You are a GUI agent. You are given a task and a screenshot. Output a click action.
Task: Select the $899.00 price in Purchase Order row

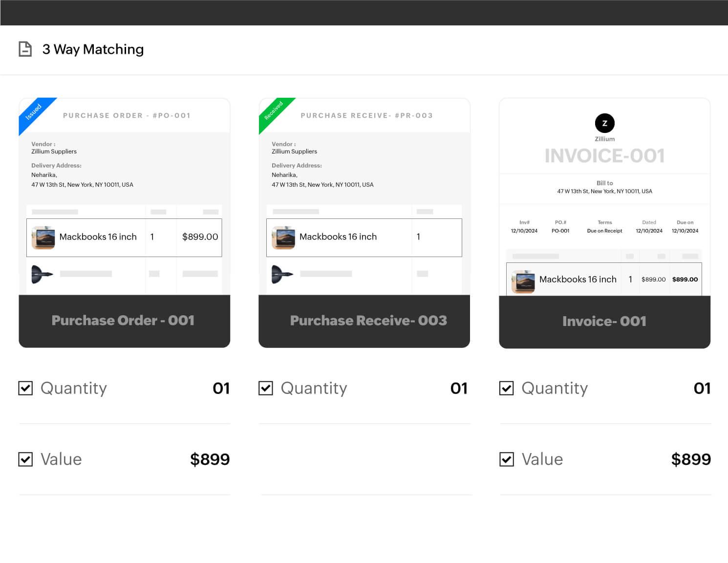200,237
